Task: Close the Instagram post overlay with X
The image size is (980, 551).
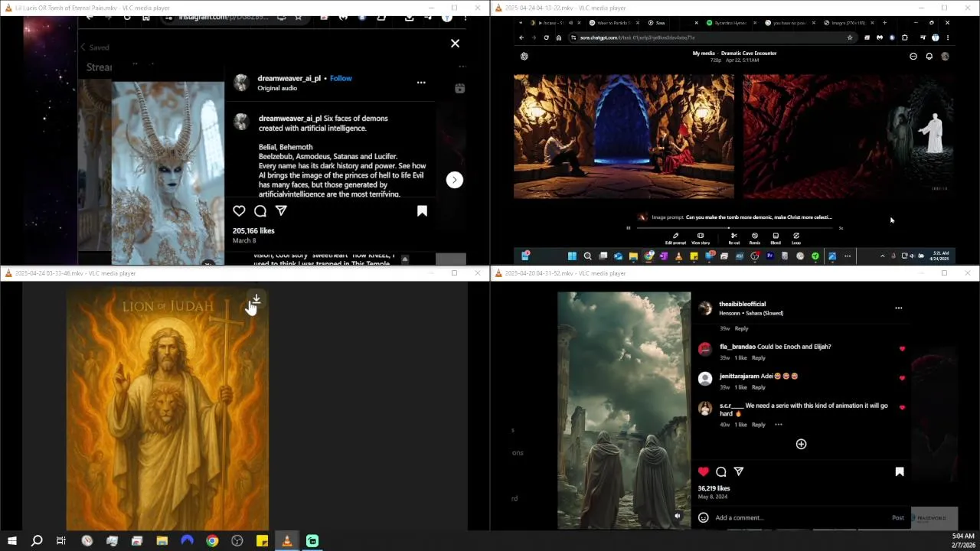Action: tap(455, 44)
